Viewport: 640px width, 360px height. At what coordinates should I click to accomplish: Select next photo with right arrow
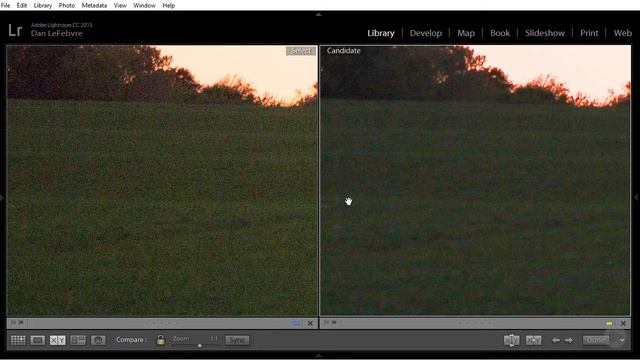pos(569,340)
